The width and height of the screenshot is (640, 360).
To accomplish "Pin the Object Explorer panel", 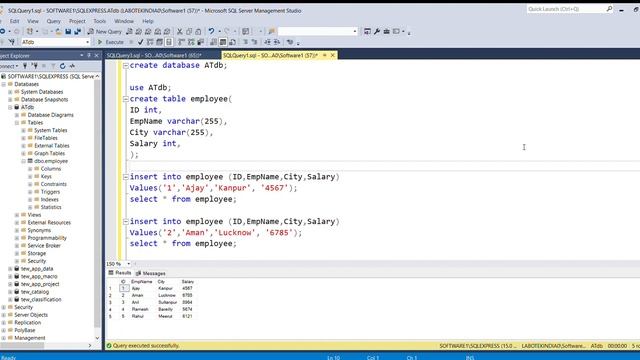I will [x=89, y=56].
